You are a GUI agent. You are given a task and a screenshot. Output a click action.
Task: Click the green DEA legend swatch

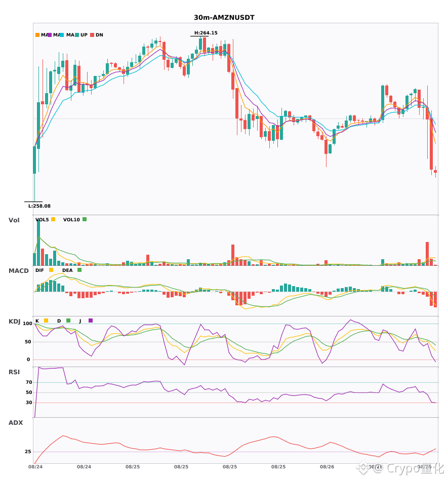79,270
